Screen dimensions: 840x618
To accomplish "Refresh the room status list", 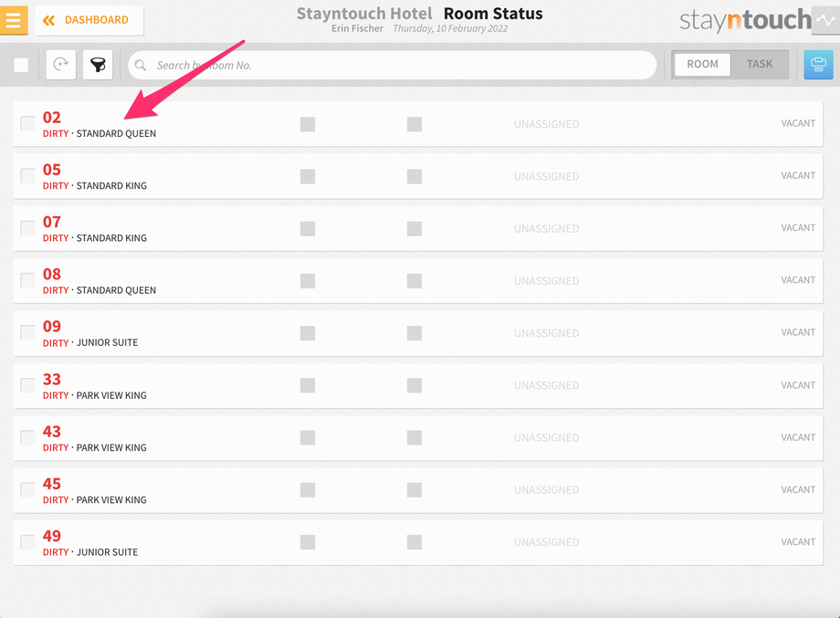I will (x=61, y=65).
